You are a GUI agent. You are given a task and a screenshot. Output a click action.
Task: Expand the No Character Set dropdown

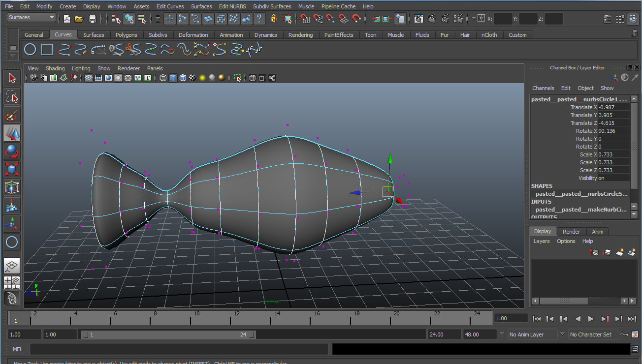pyautogui.click(x=593, y=334)
